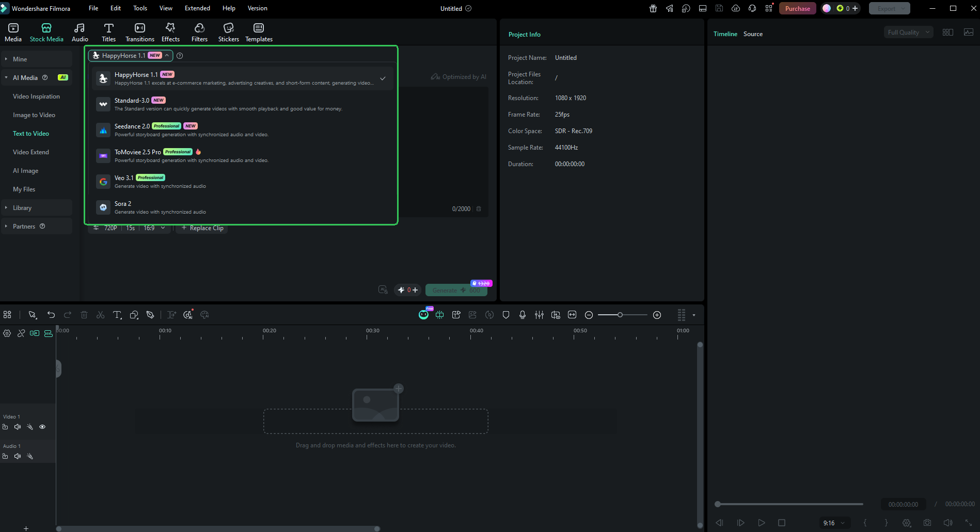Open the Titles panel
980x532 pixels.
(x=108, y=32)
